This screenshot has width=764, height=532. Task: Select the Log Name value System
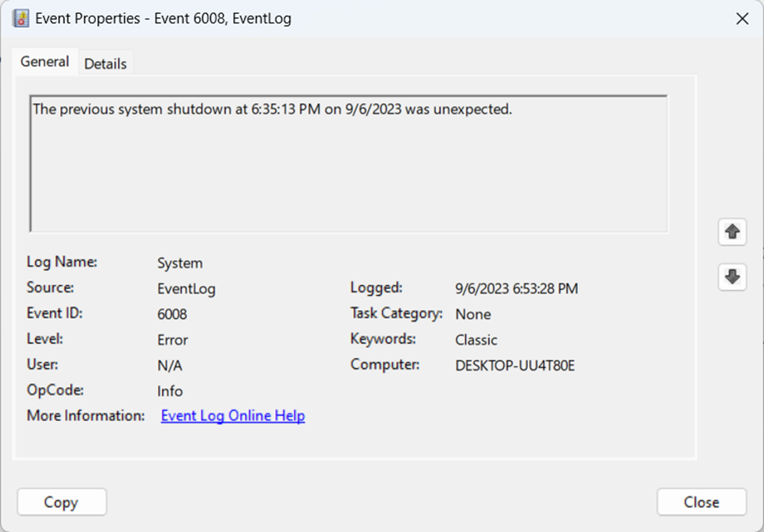(x=180, y=263)
